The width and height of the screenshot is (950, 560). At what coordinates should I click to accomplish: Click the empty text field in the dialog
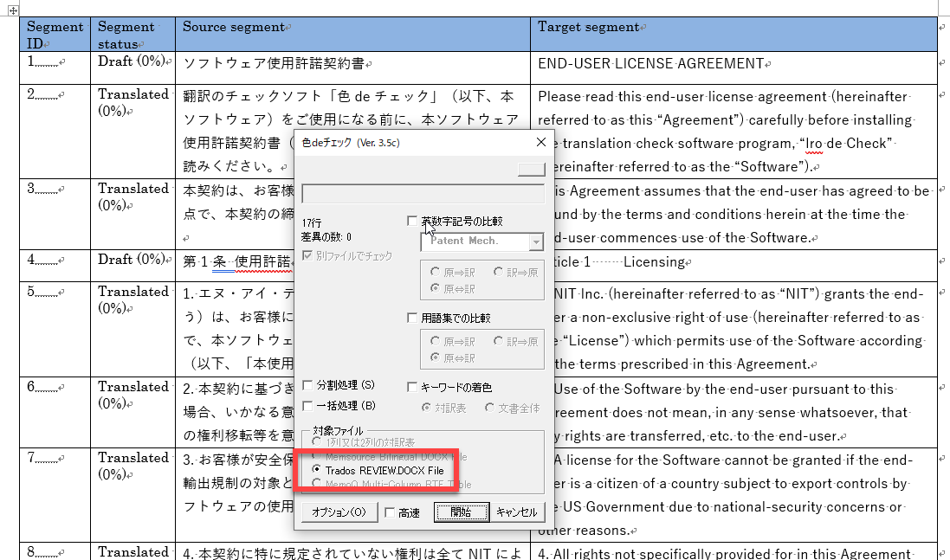(x=423, y=194)
